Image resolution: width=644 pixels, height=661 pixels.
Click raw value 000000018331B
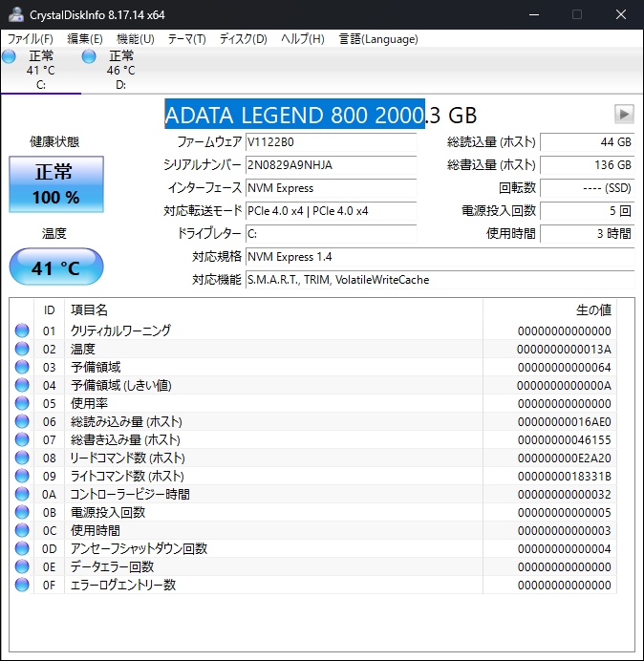tap(565, 476)
